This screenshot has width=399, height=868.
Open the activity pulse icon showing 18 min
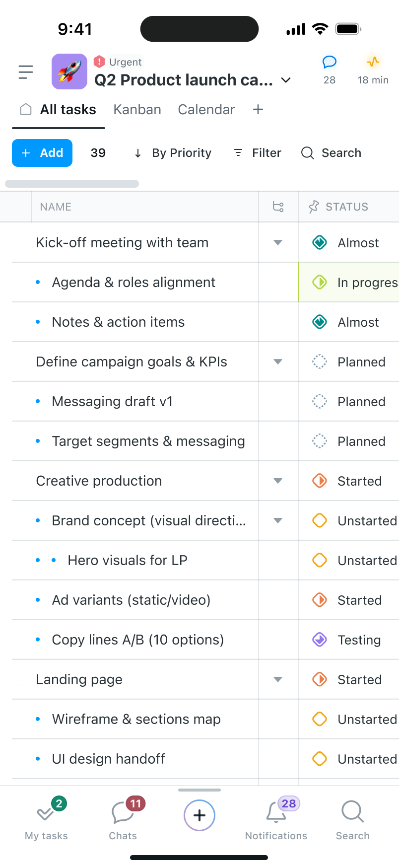click(373, 63)
